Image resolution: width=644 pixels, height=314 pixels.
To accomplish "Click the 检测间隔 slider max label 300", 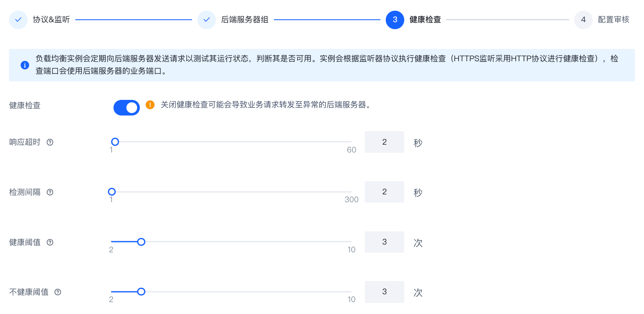I will (352, 200).
